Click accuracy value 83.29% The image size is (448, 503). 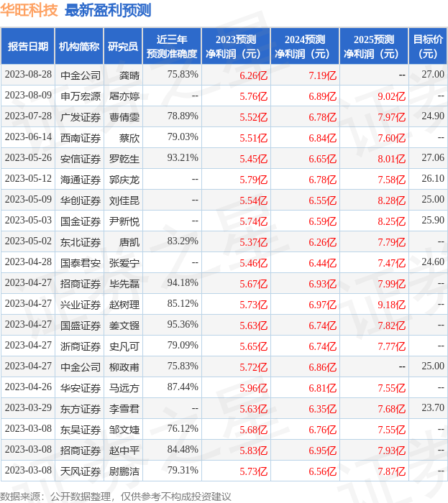tap(183, 241)
